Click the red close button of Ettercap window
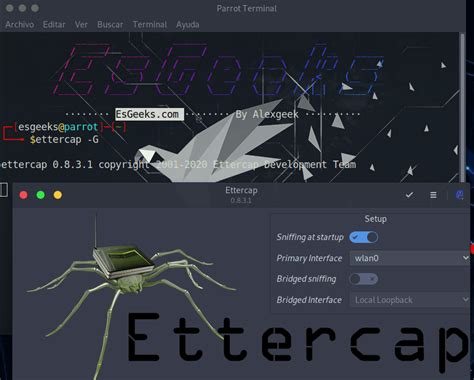This screenshot has width=474, height=380. coord(24,195)
